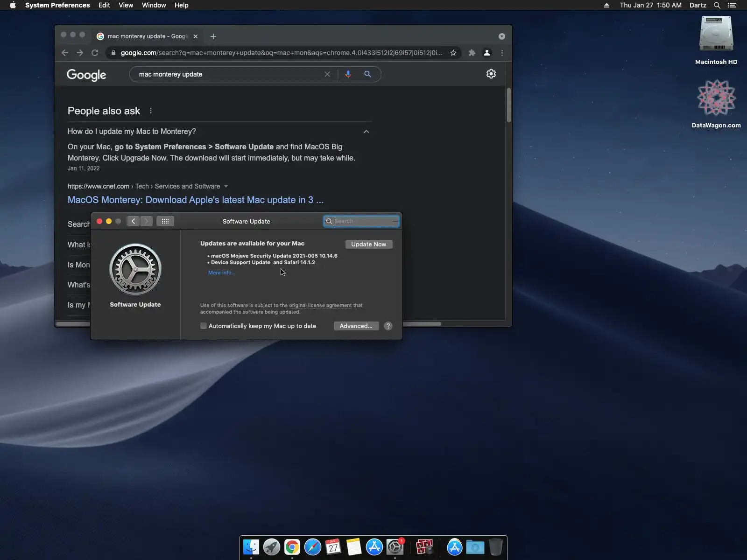Go forward in Chrome browser

(80, 53)
